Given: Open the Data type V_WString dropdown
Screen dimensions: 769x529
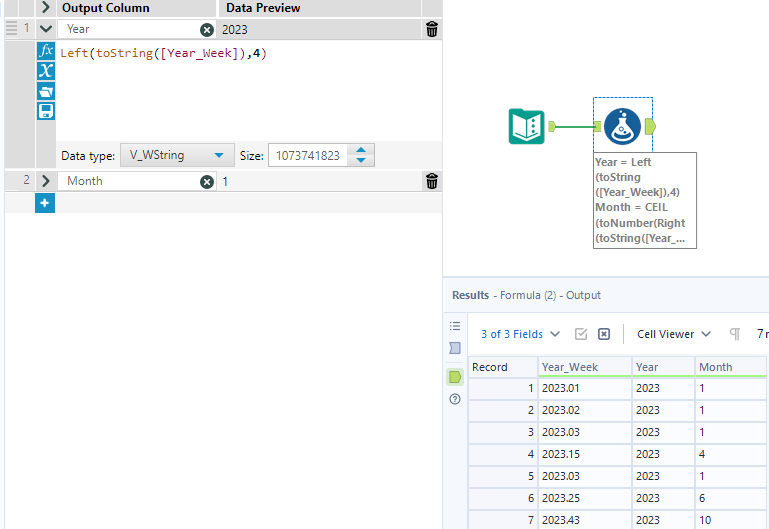Looking at the screenshot, I should click(177, 155).
